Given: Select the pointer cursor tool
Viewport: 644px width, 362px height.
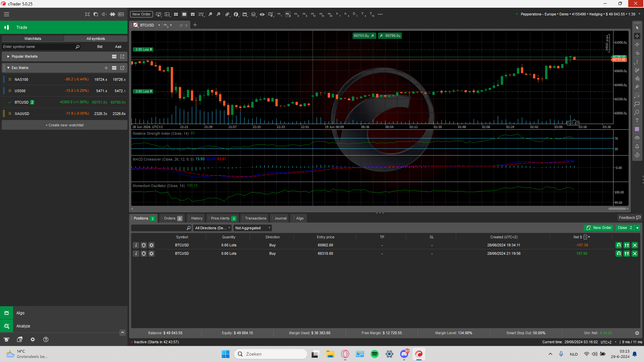Looking at the screenshot, I should coord(637,28).
